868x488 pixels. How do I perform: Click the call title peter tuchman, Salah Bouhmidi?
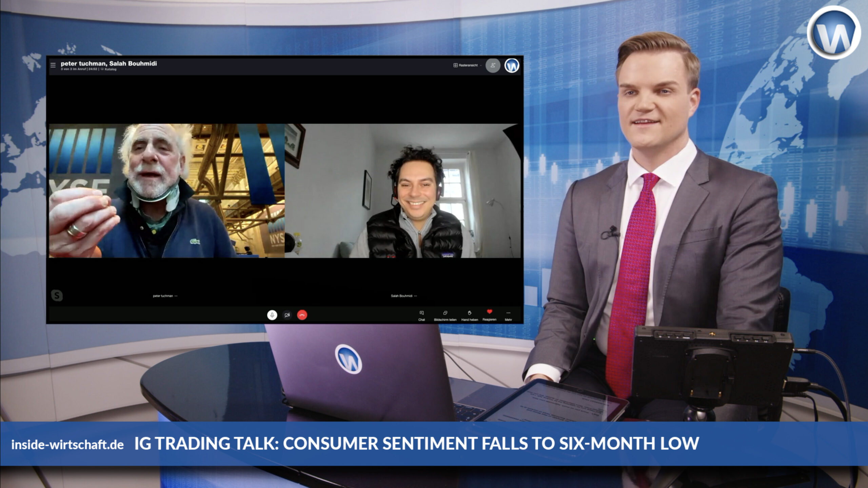(108, 63)
